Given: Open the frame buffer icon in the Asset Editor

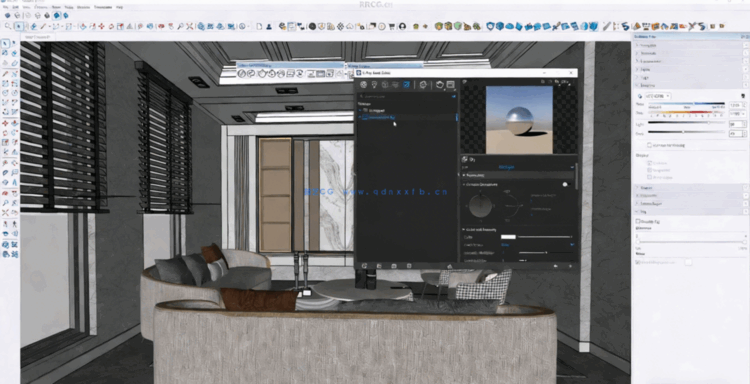Looking at the screenshot, I should [450, 85].
